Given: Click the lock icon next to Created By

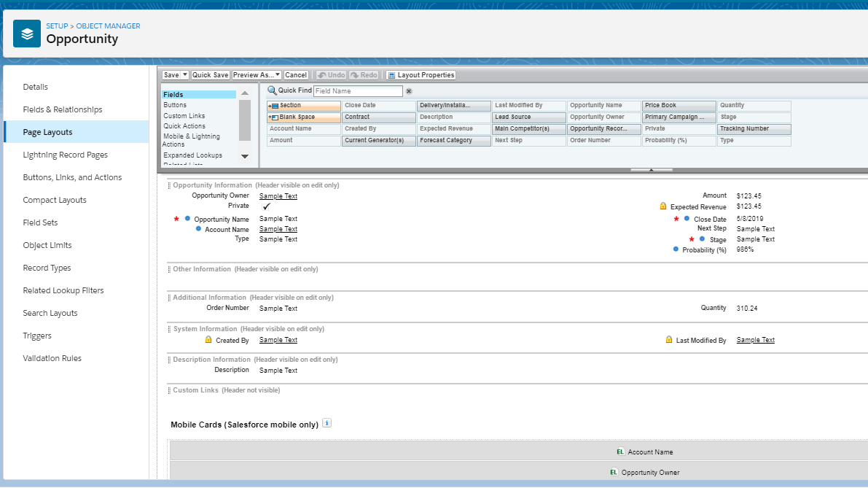Looking at the screenshot, I should (x=208, y=340).
